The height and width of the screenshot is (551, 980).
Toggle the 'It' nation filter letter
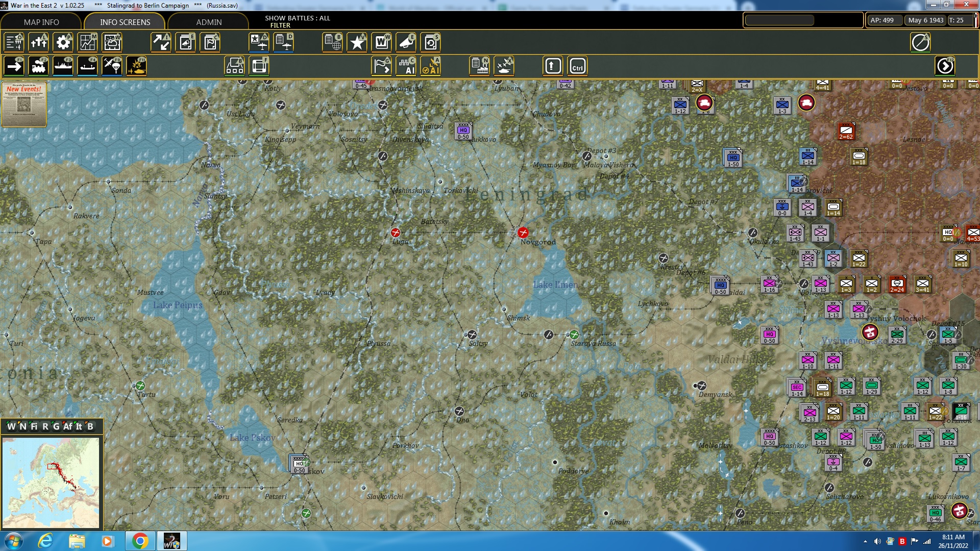point(79,427)
